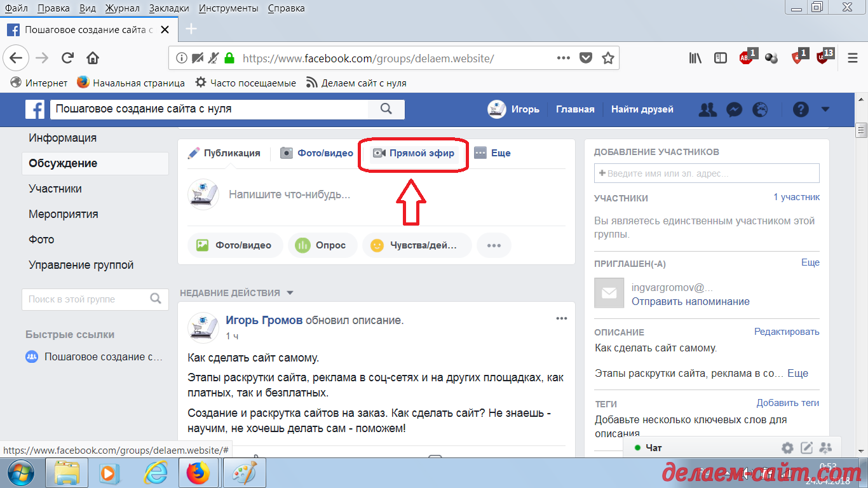
Task: Click the Редактировать description link
Action: (x=786, y=332)
